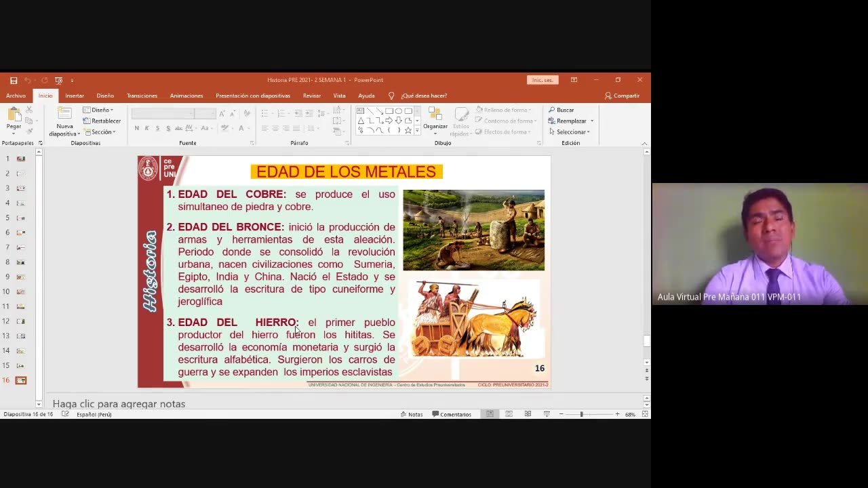Select the right arrow shape
Screen dimensions: 868x488
click(389, 121)
